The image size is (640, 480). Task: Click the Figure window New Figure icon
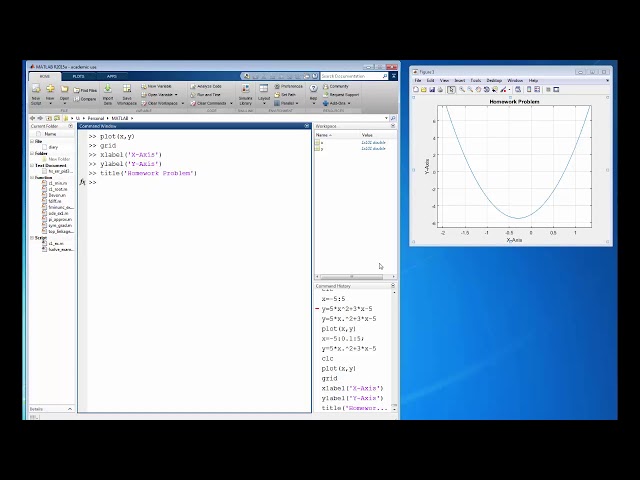(x=416, y=89)
